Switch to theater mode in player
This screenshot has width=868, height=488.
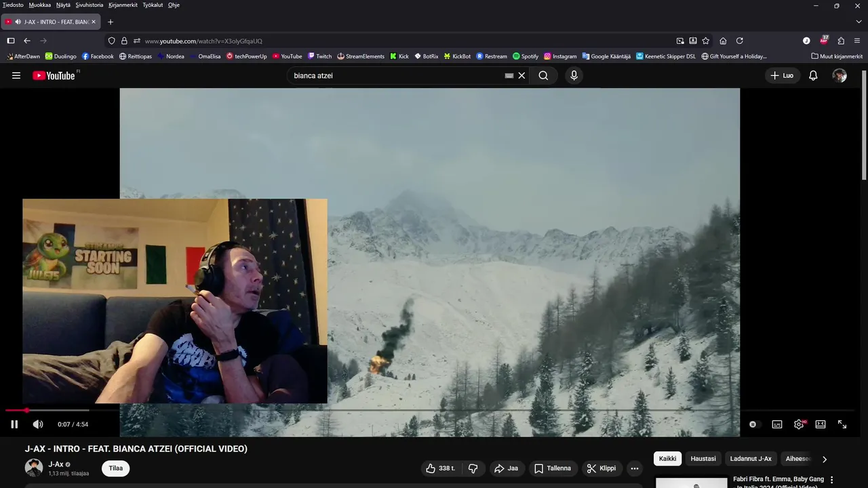coord(821,424)
